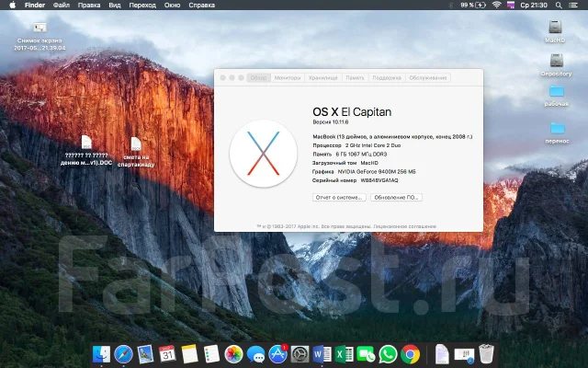The height and width of the screenshot is (368, 588).
Task: Open Finder from the Dock
Action: [x=101, y=354]
